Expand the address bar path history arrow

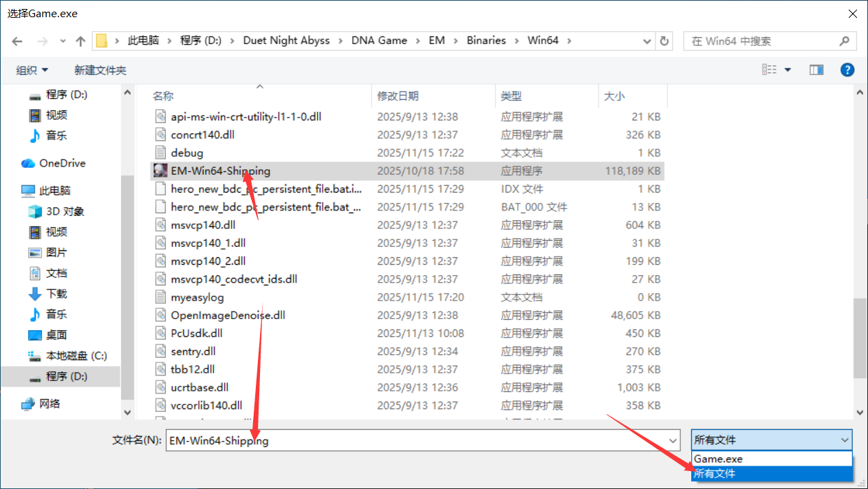(647, 41)
